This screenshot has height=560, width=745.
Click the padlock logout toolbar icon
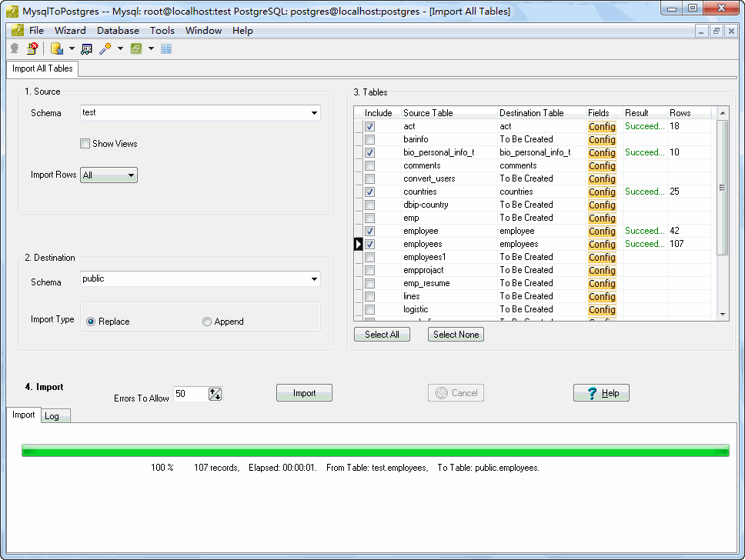tap(32, 48)
